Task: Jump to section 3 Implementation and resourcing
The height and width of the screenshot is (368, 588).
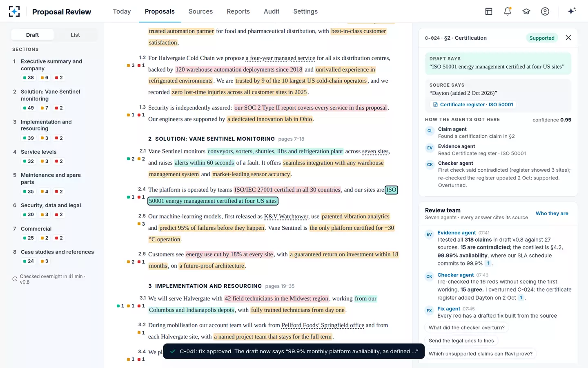Action: tap(54, 130)
